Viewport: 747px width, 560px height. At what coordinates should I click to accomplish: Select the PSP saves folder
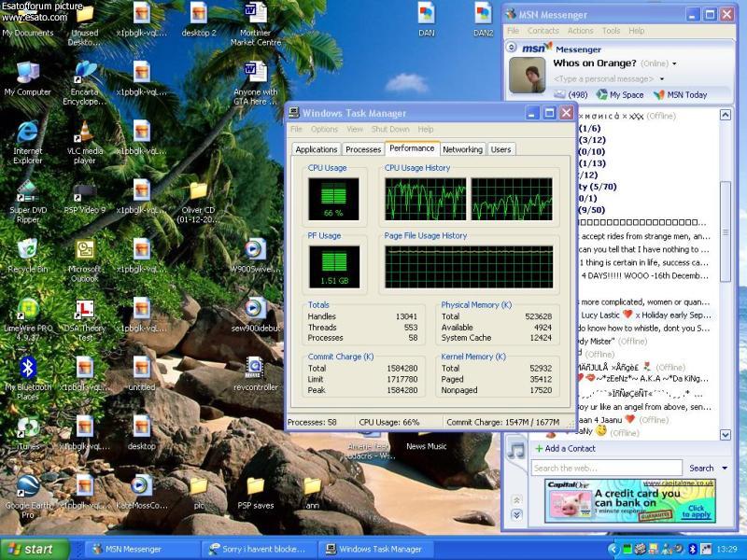point(256,493)
